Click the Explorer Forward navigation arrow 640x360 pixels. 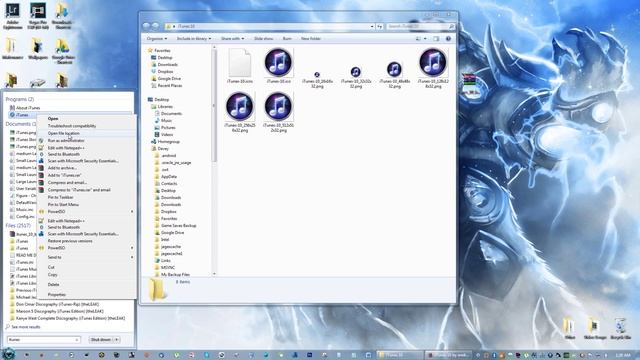click(x=156, y=26)
